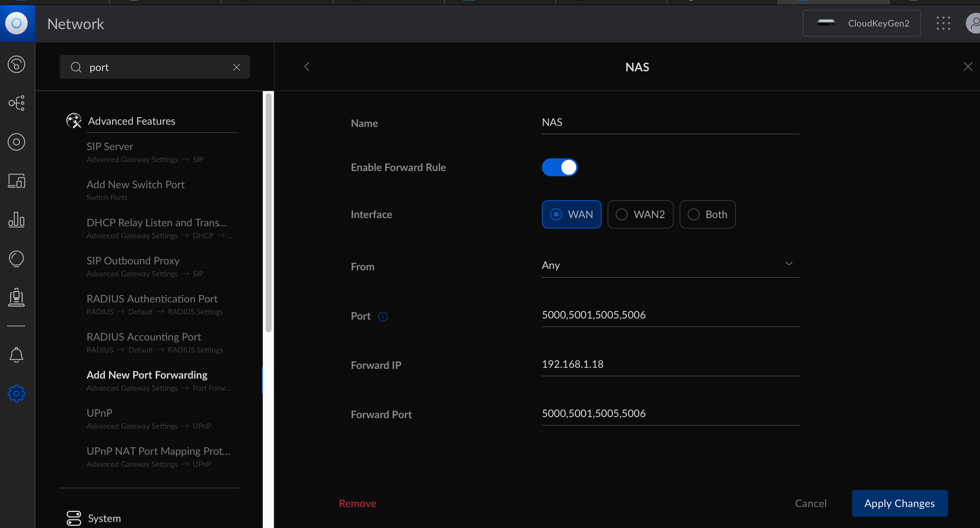980x528 pixels.
Task: Open the Radio Manager sidebar icon
Action: [x=17, y=297]
